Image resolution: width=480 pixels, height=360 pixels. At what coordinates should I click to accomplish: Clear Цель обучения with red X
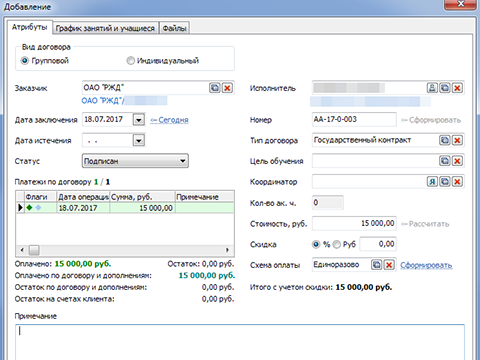457,161
